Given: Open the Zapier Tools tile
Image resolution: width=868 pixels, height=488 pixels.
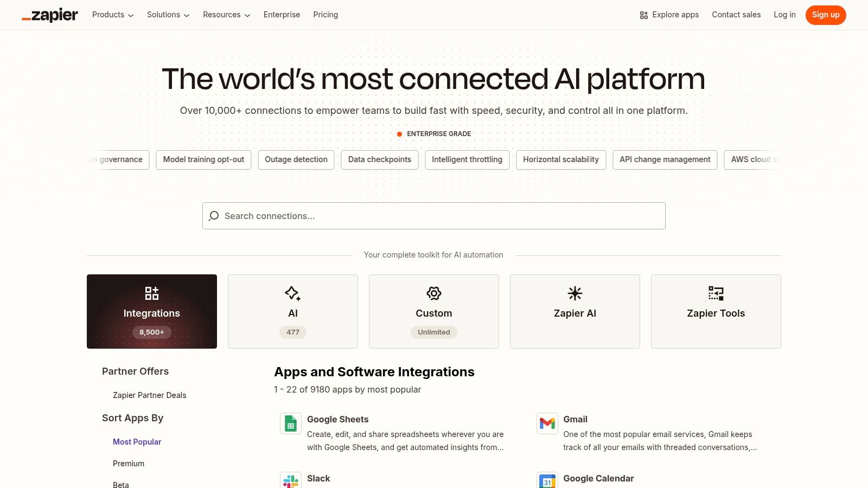Looking at the screenshot, I should pos(716,311).
